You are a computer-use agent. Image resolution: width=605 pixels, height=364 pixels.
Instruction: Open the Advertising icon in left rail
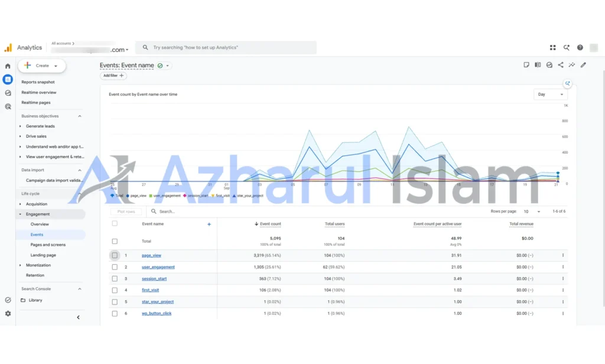(x=8, y=106)
